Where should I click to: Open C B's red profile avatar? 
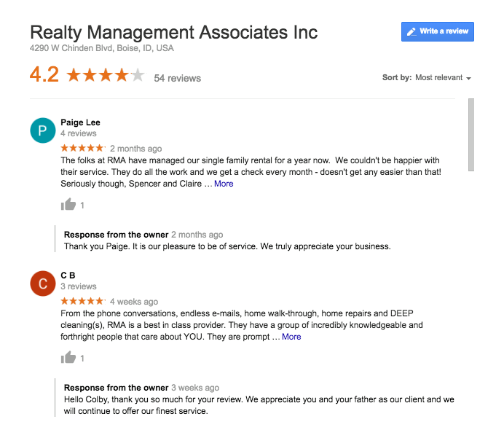[x=43, y=284]
